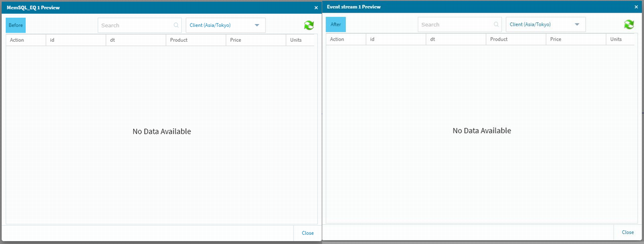Close MemSQL_EQ 1 Preview with X icon
This screenshot has width=644, height=244.
coord(316,7)
